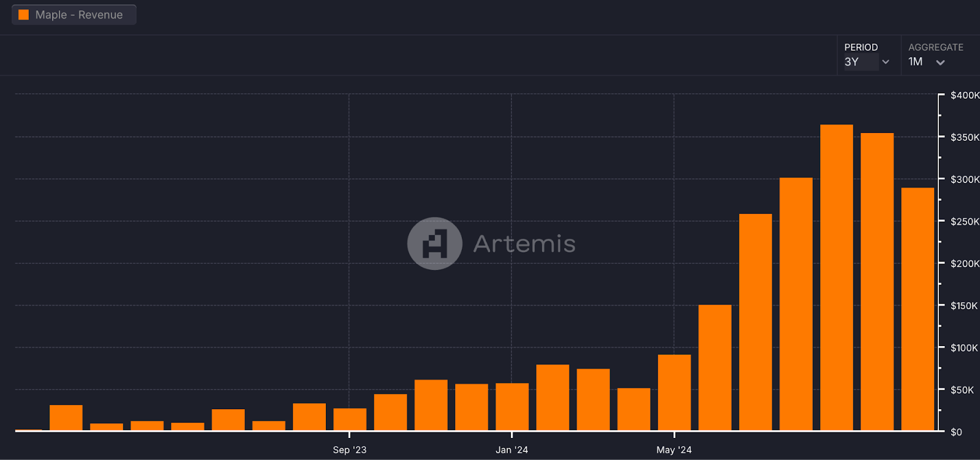Click the $250K y-axis label
Image resolution: width=980 pixels, height=460 pixels.
click(x=965, y=221)
